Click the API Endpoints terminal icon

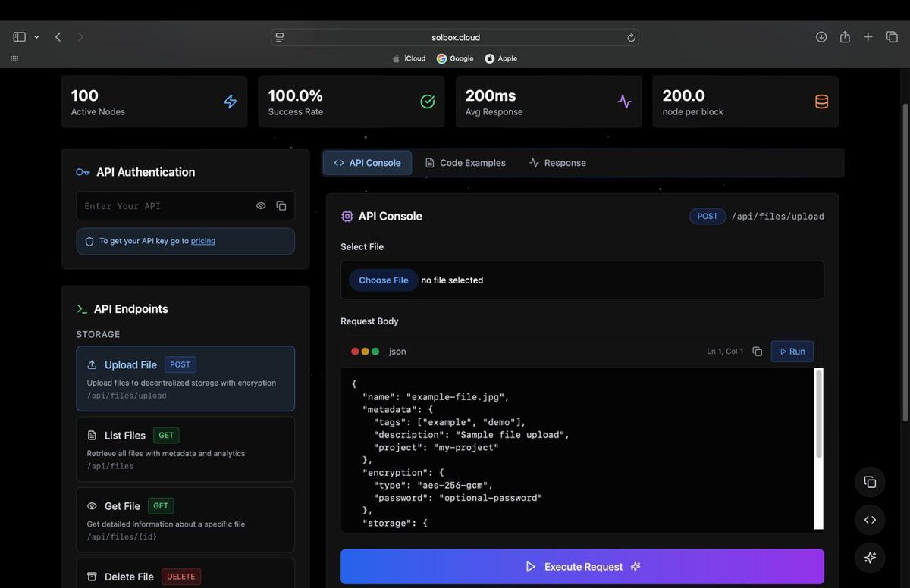click(82, 309)
